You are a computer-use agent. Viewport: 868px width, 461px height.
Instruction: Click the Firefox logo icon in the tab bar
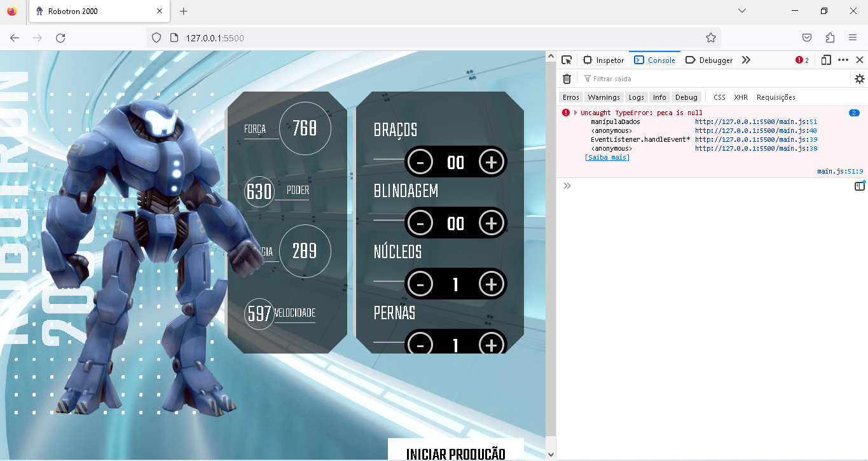(11, 11)
